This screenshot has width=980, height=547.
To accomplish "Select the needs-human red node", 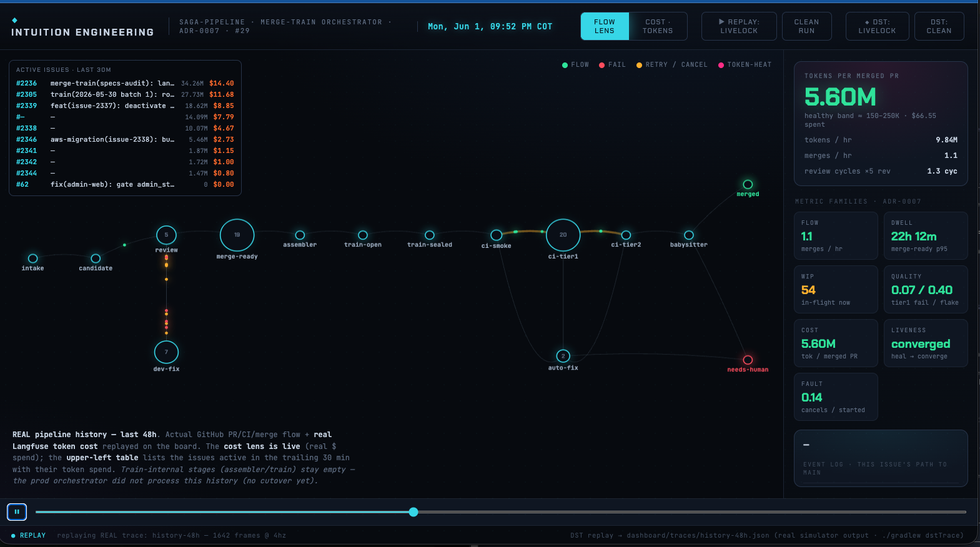I will click(x=748, y=360).
